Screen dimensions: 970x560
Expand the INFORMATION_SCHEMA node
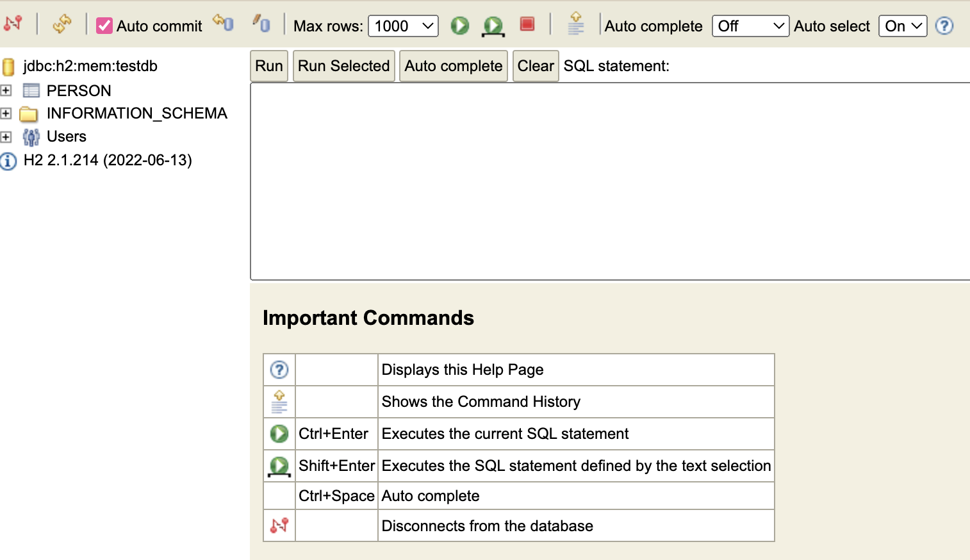(6, 113)
